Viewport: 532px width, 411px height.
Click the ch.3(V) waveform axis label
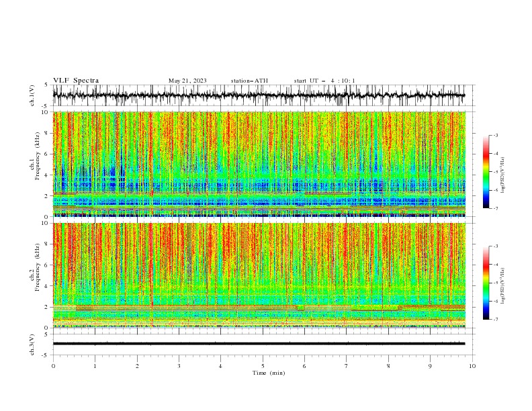coord(32,345)
